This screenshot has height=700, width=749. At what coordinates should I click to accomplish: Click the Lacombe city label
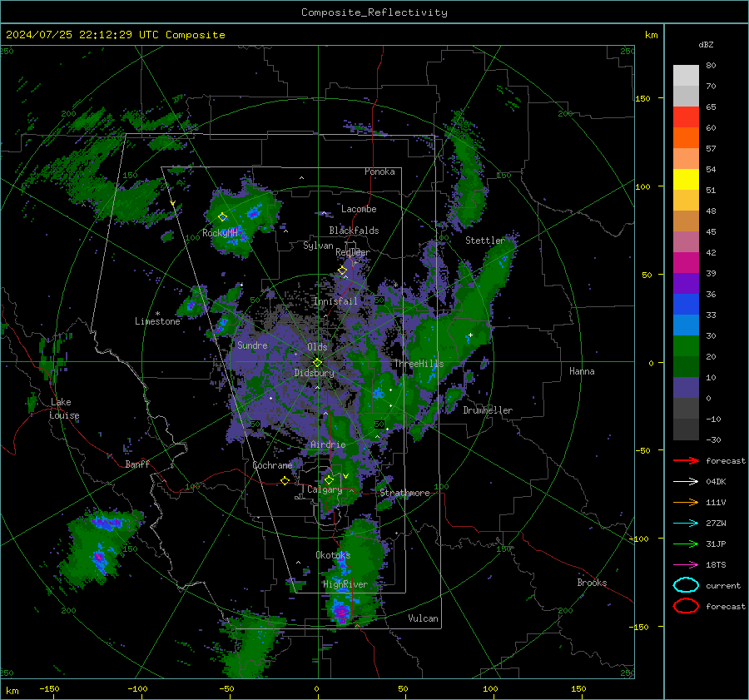359,209
